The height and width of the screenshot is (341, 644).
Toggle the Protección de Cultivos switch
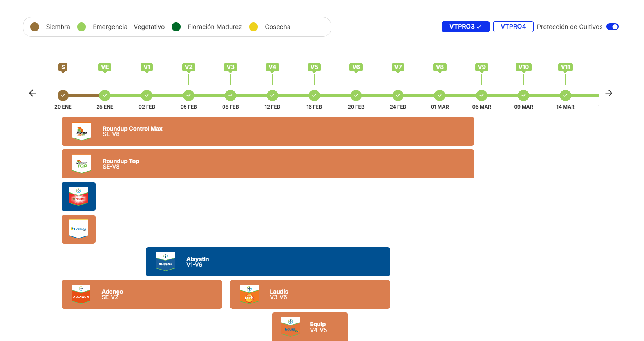tap(612, 27)
